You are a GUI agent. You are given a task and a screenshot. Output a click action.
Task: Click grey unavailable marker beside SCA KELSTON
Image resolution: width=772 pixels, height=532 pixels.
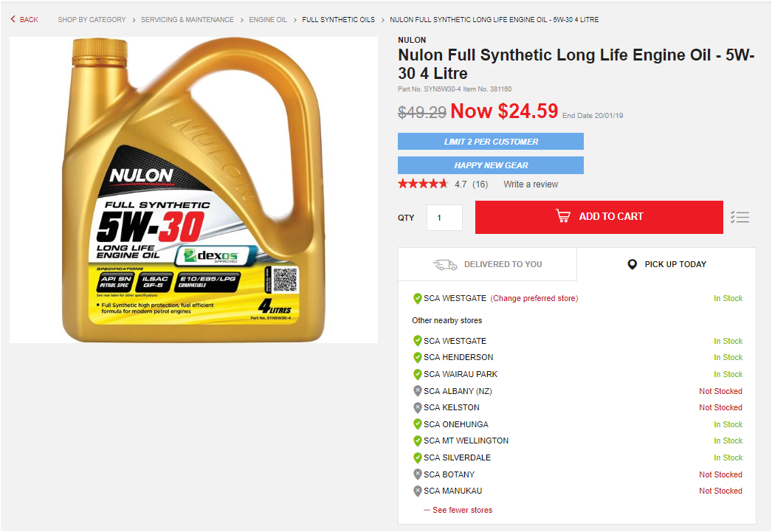pyautogui.click(x=418, y=407)
